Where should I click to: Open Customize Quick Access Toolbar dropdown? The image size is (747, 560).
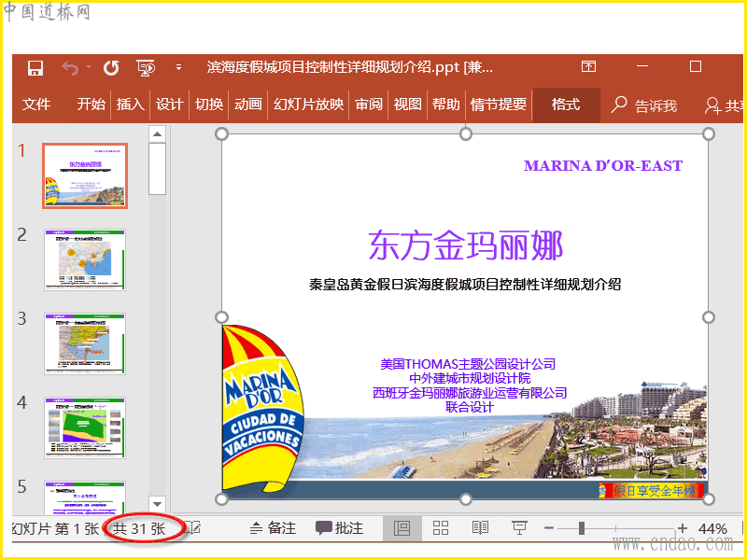click(x=178, y=67)
